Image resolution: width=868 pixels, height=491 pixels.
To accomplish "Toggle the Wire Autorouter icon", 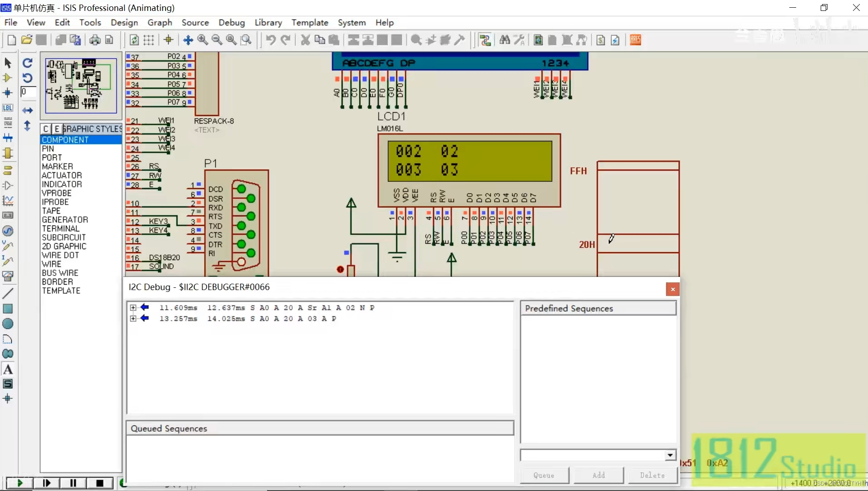I will point(485,40).
